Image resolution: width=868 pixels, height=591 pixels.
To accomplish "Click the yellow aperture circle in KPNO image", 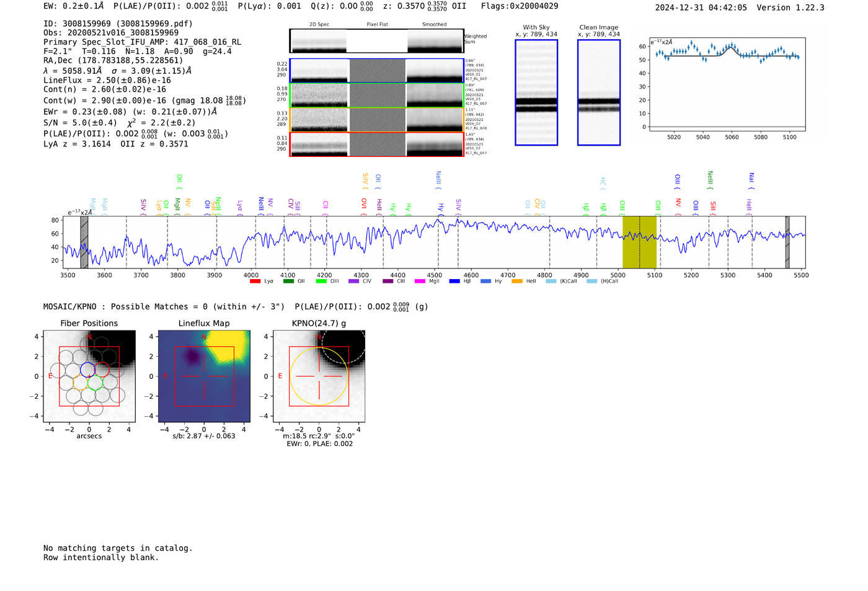I will (319, 376).
